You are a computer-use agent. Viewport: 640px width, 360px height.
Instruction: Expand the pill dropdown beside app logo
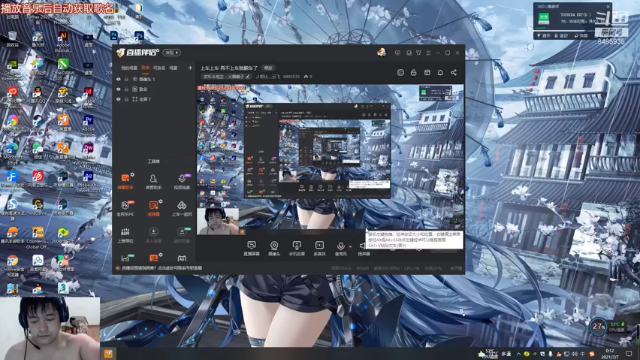[x=171, y=53]
